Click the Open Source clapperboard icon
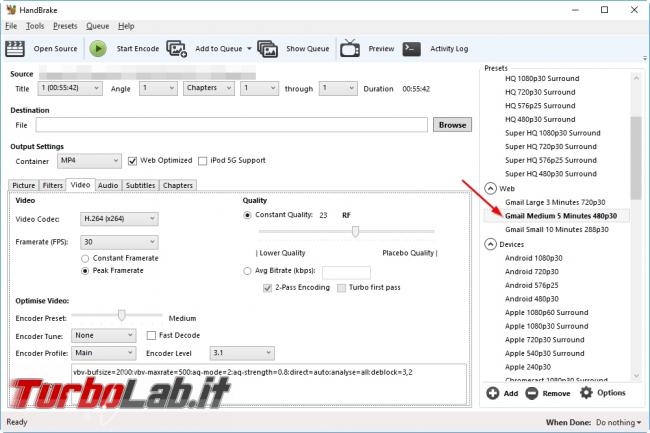Viewport: 650px width, 433px height. pyautogui.click(x=15, y=49)
